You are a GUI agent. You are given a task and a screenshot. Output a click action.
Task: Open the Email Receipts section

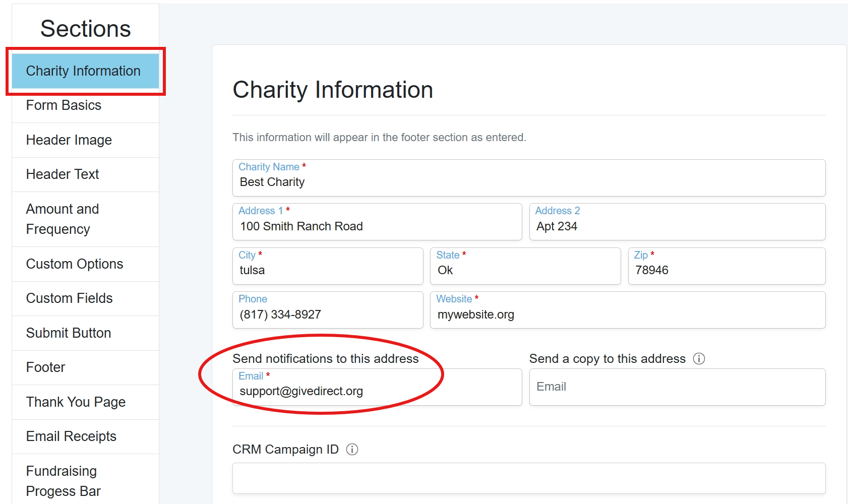pyautogui.click(x=85, y=436)
